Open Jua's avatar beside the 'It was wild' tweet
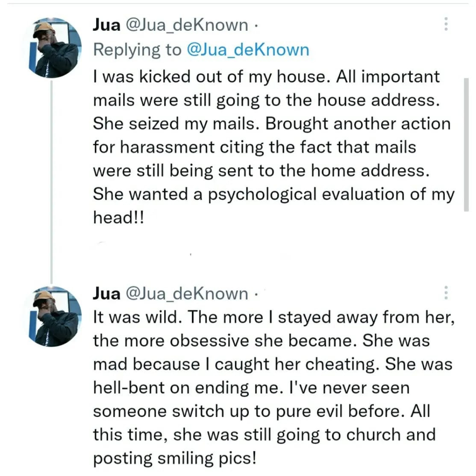 tap(53, 317)
